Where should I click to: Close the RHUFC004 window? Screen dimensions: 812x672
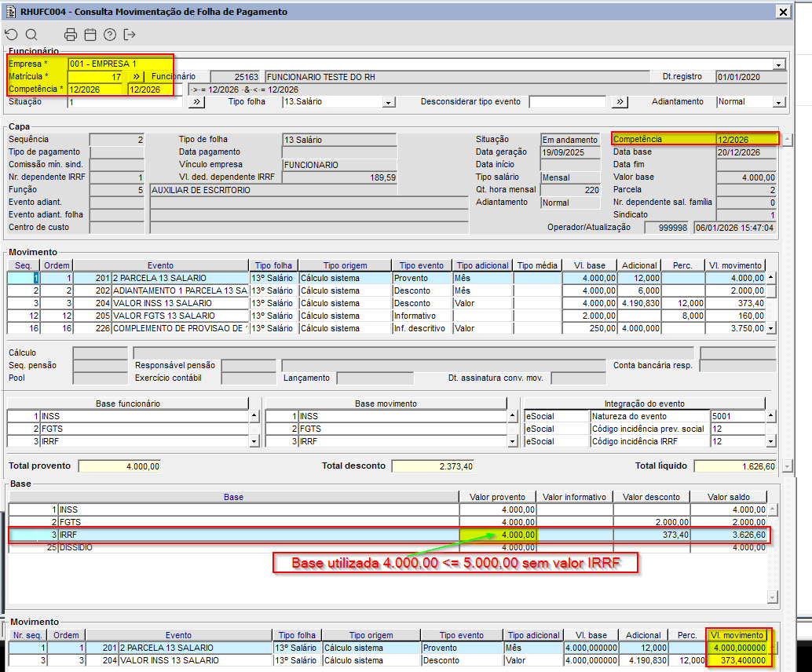784,12
